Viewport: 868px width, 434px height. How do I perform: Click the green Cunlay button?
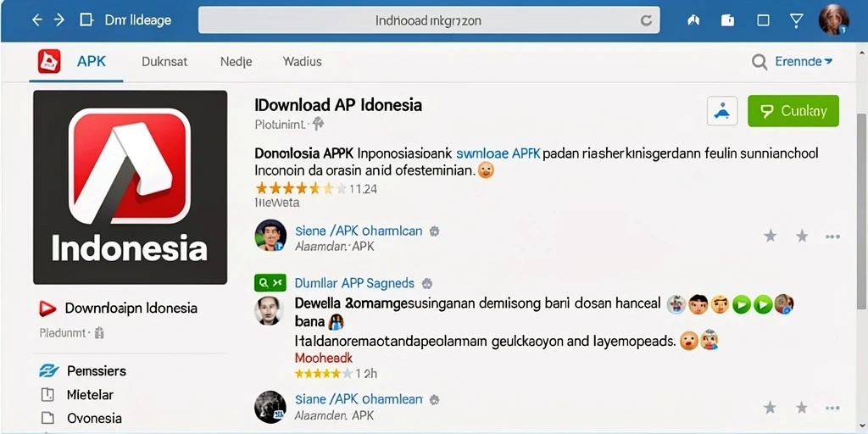pos(793,111)
